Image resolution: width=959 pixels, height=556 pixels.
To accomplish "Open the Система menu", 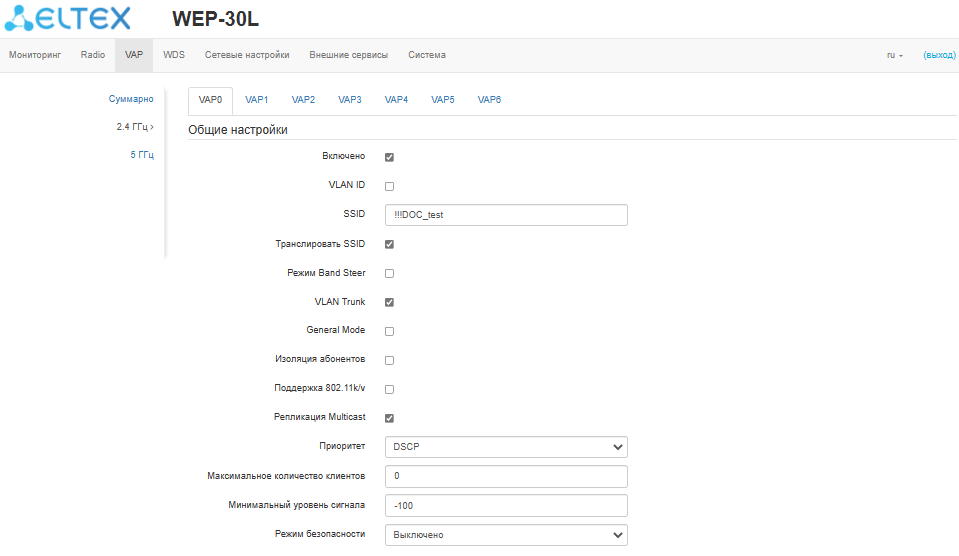I will [427, 55].
